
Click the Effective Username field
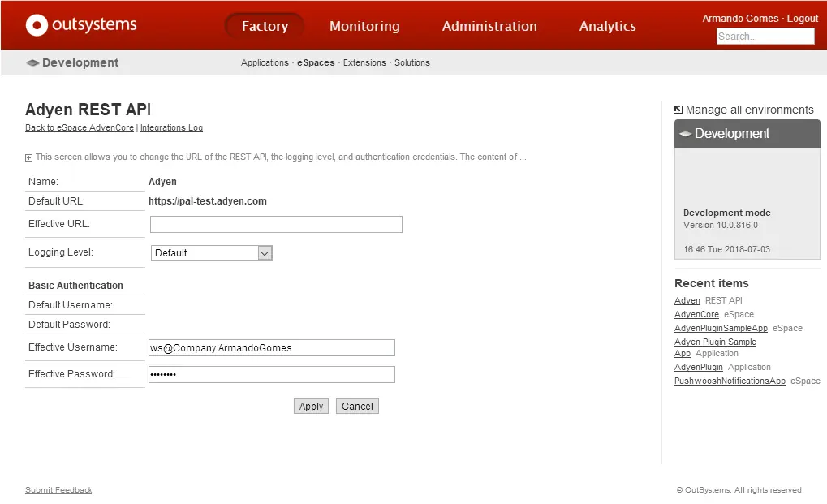[272, 348]
